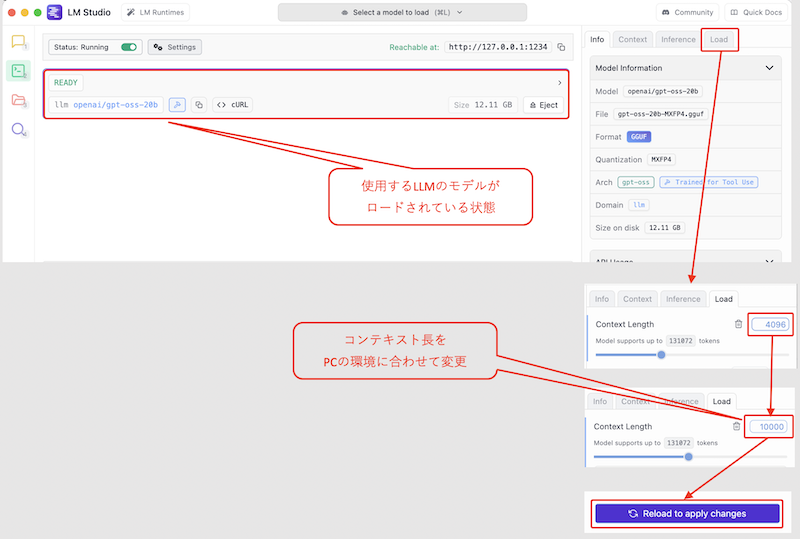This screenshot has height=539, width=800.
Task: Click the wrench icon beside openai/gpt-oss-20b
Action: click(x=177, y=105)
